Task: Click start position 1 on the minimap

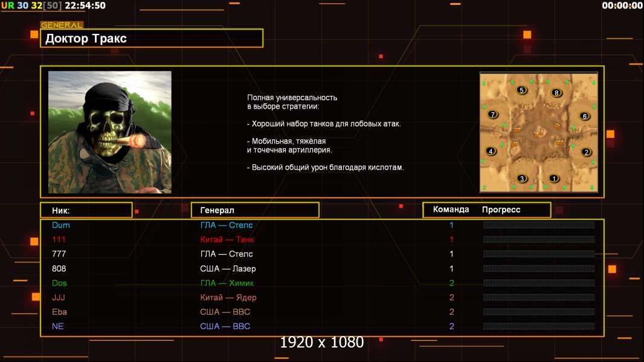Action: (x=555, y=178)
